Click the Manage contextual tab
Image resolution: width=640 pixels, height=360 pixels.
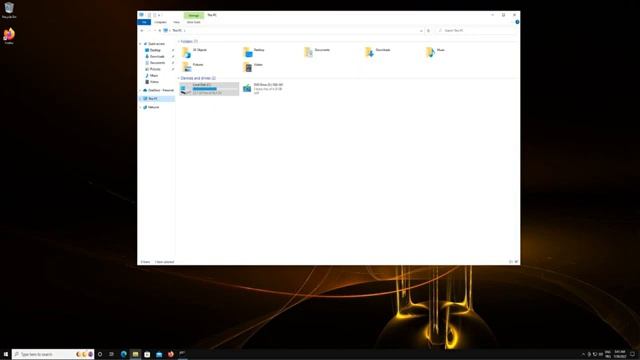click(x=193, y=16)
